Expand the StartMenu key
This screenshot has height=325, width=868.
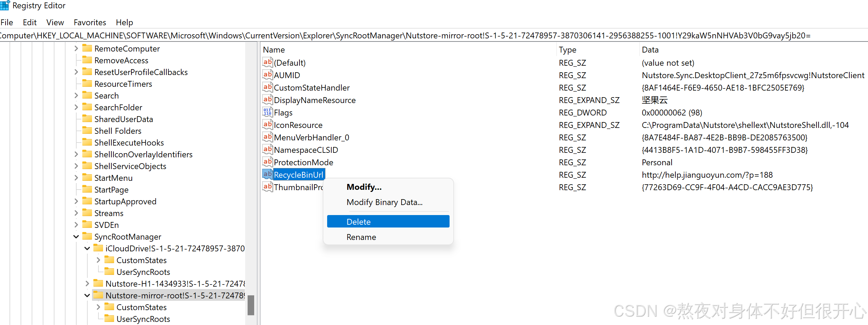point(76,178)
